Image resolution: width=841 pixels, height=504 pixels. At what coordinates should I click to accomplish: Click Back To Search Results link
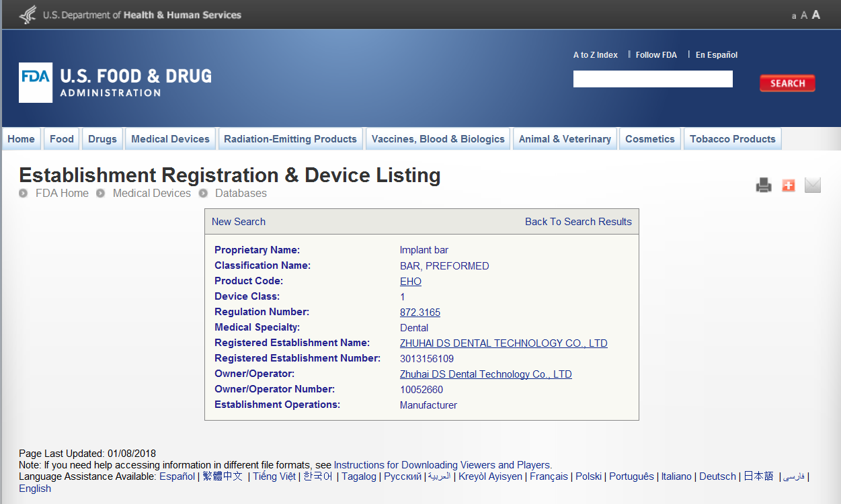pos(578,222)
